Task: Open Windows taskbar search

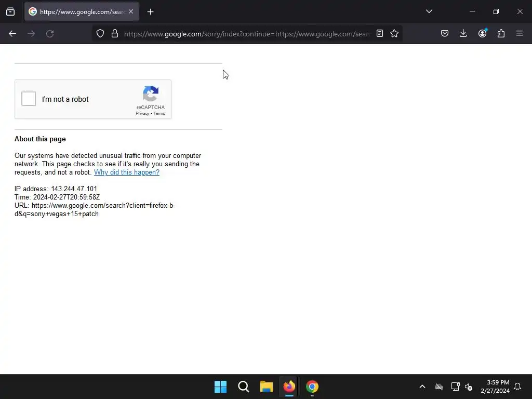Action: [243, 387]
